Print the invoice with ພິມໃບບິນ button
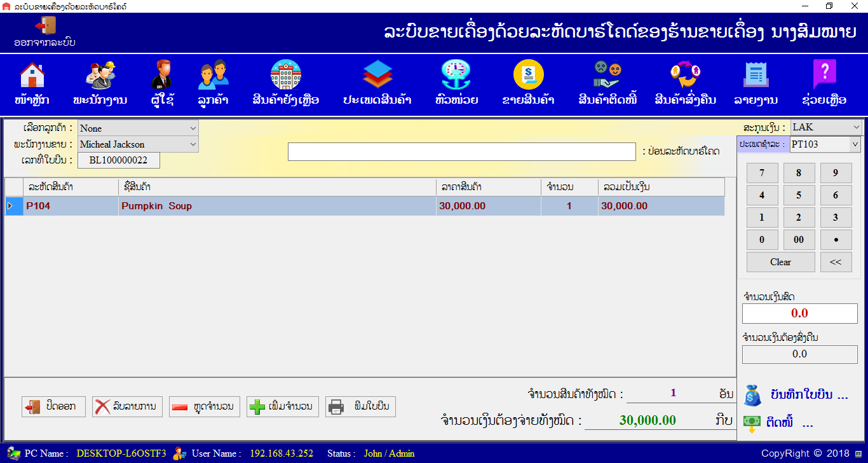 tap(360, 406)
